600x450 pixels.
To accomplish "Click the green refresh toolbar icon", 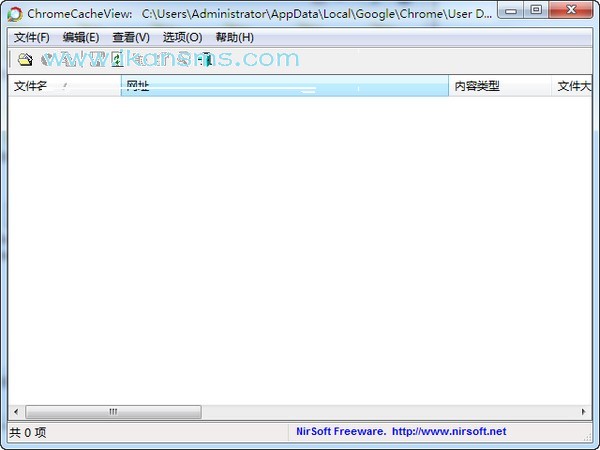I will tap(117, 60).
